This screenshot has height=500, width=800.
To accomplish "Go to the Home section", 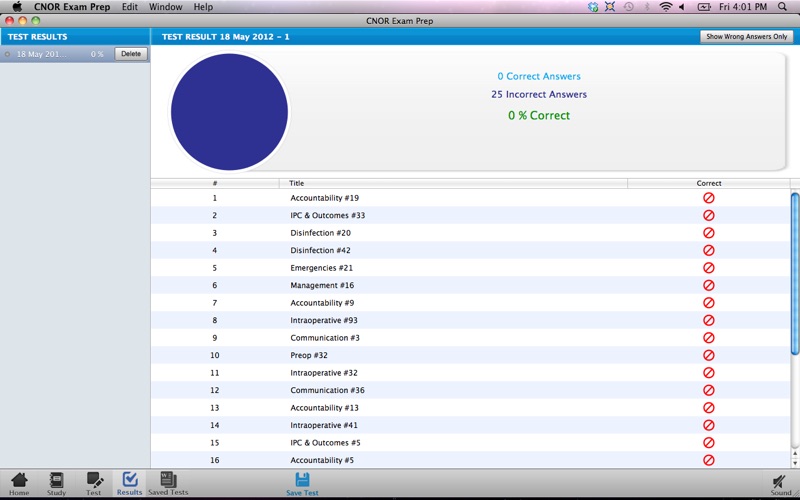I will (19, 484).
